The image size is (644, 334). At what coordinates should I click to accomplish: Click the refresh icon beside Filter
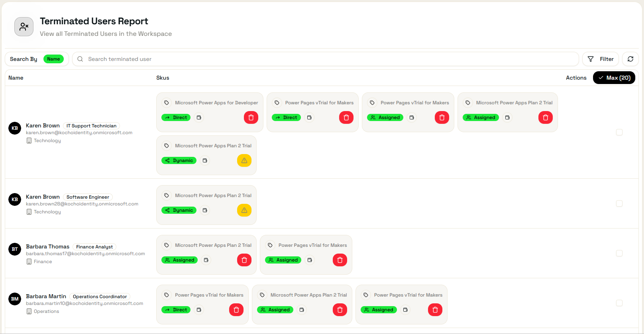coord(630,59)
